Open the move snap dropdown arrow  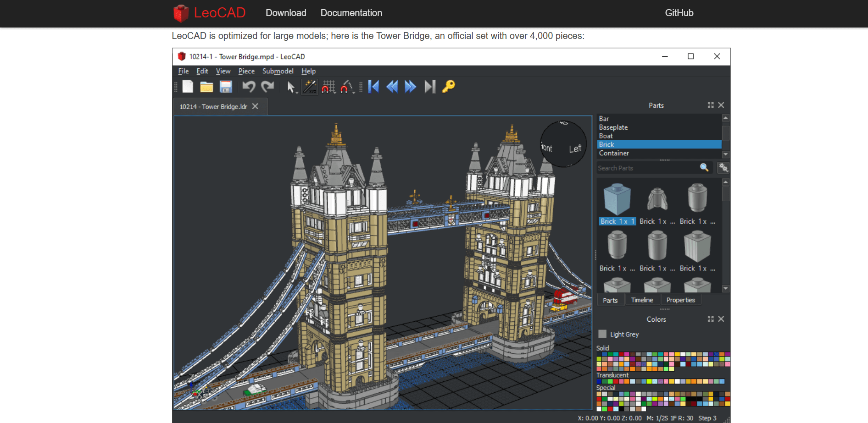(336, 92)
